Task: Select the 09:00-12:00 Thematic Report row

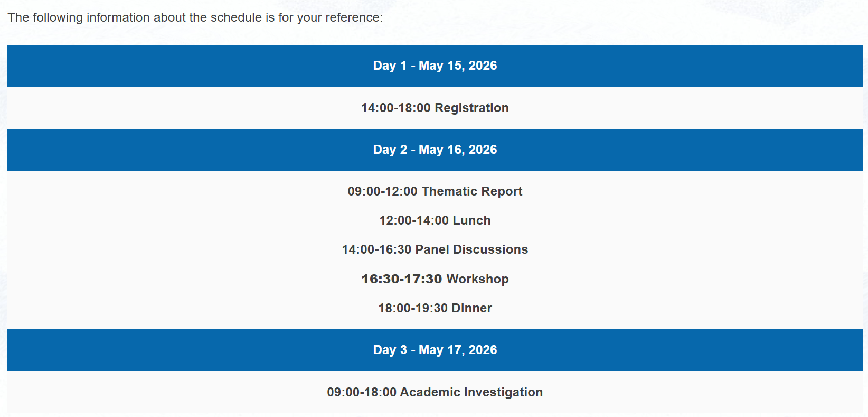Action: coord(435,191)
